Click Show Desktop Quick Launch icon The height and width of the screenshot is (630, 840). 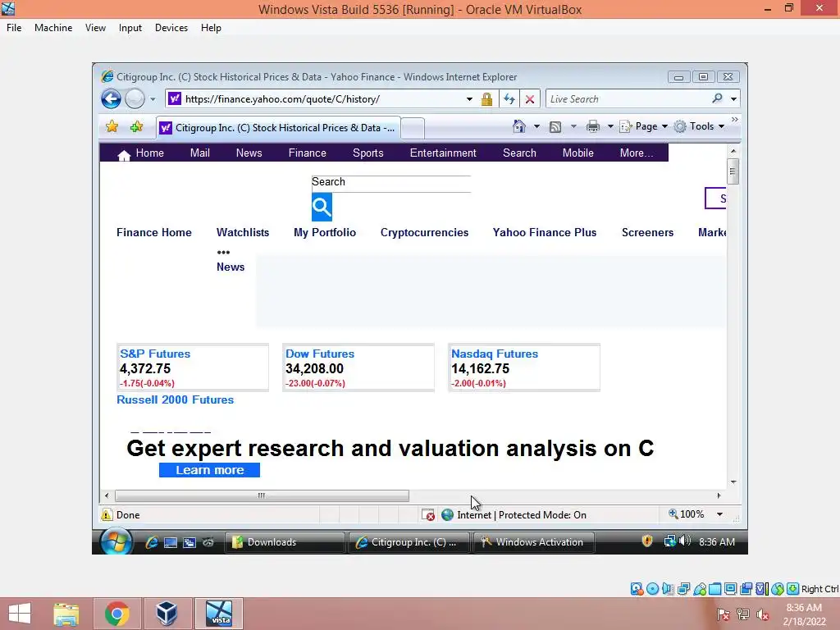click(171, 542)
